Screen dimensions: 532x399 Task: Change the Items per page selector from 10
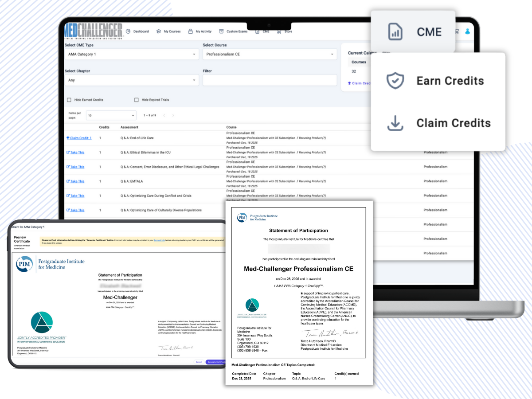(x=111, y=115)
